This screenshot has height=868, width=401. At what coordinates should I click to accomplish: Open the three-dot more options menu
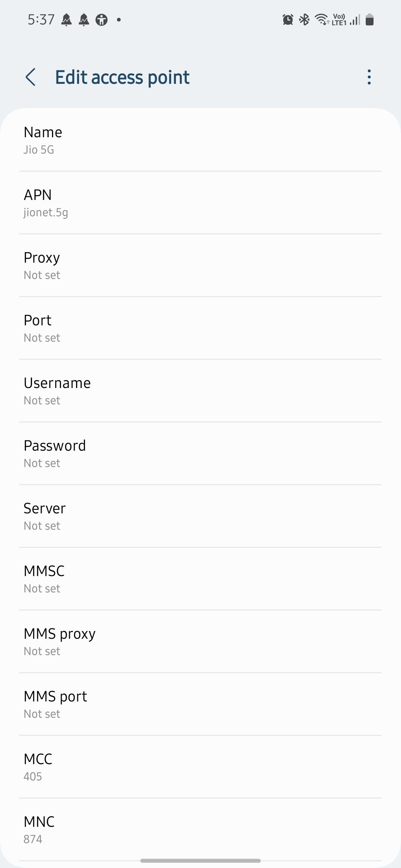[x=369, y=77]
